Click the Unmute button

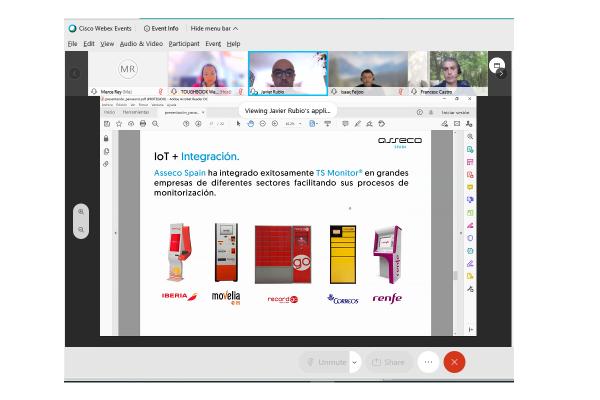[326, 362]
